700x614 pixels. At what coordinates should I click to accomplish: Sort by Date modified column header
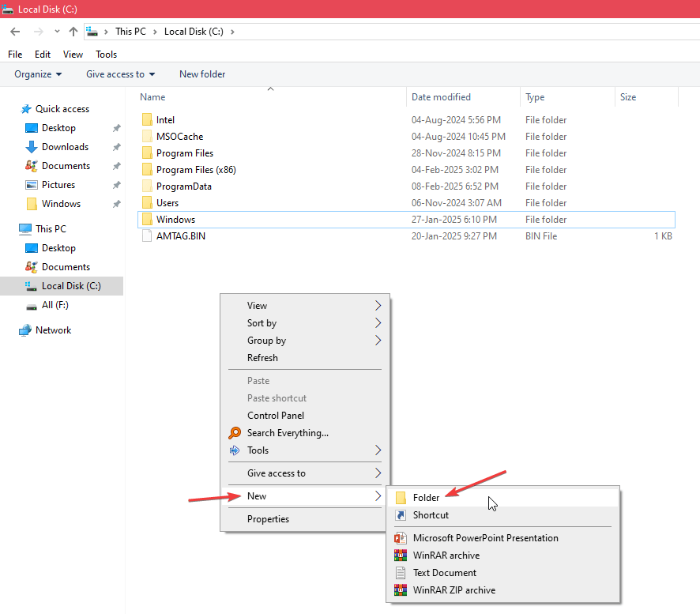coord(441,97)
